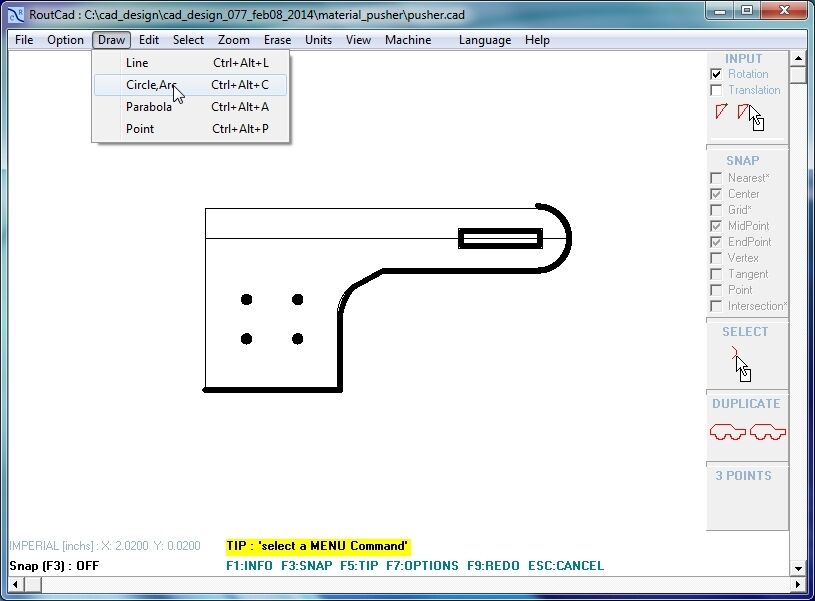This screenshot has width=815, height=601.
Task: Enable Intersection snap checkbox
Action: [x=716, y=306]
